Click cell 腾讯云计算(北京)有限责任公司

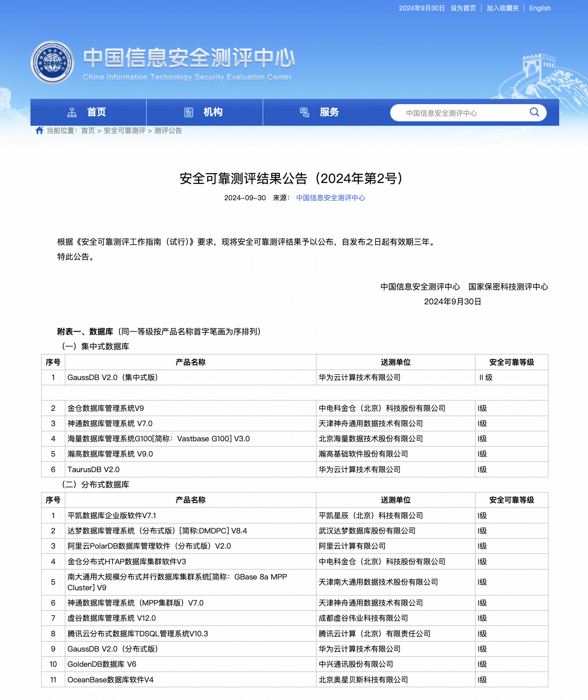tap(396, 634)
